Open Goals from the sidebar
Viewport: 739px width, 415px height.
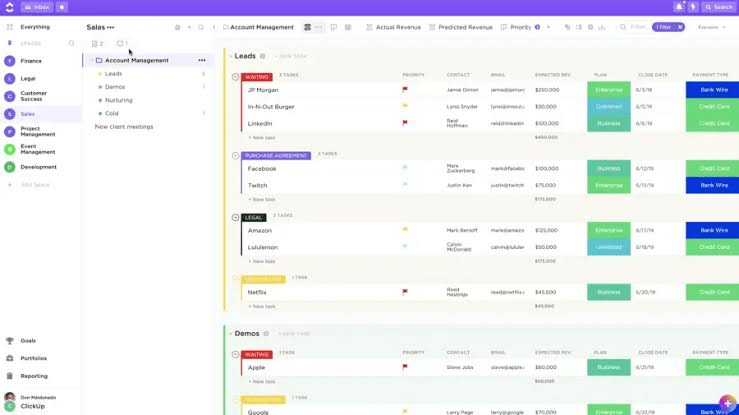[28, 341]
